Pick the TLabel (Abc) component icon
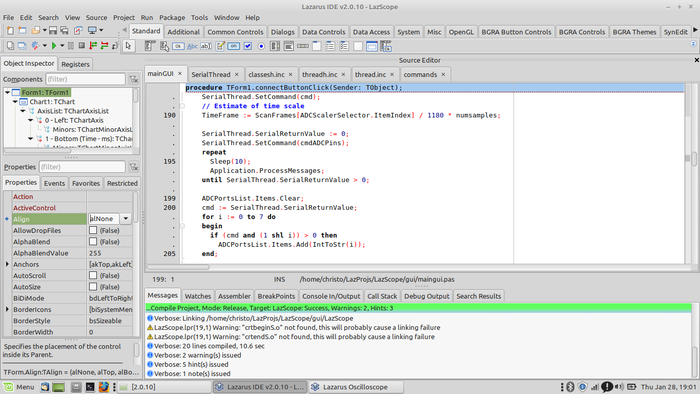This screenshot has width=700, height=394. 192,46
